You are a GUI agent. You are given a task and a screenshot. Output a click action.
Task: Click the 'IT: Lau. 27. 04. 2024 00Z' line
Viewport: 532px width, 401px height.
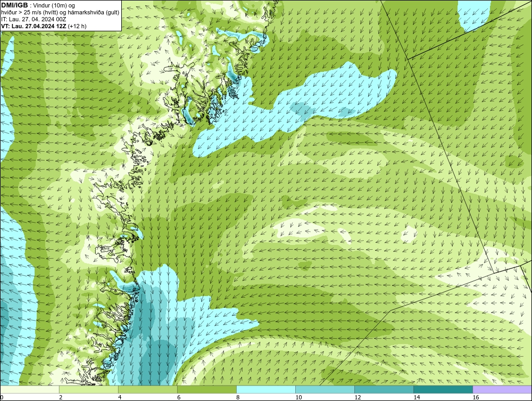(33, 19)
